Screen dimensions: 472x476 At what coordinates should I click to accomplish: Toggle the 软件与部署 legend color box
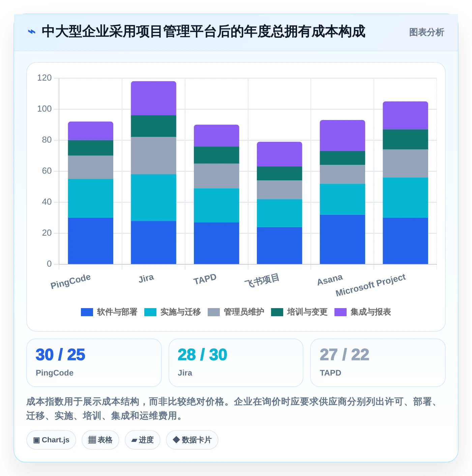[x=87, y=312]
